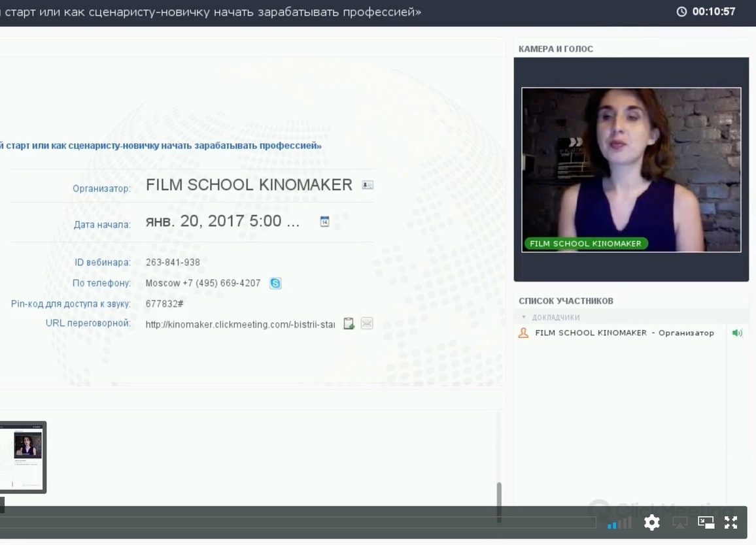Add the start date to calendar icon
This screenshot has height=545, width=756.
point(324,221)
